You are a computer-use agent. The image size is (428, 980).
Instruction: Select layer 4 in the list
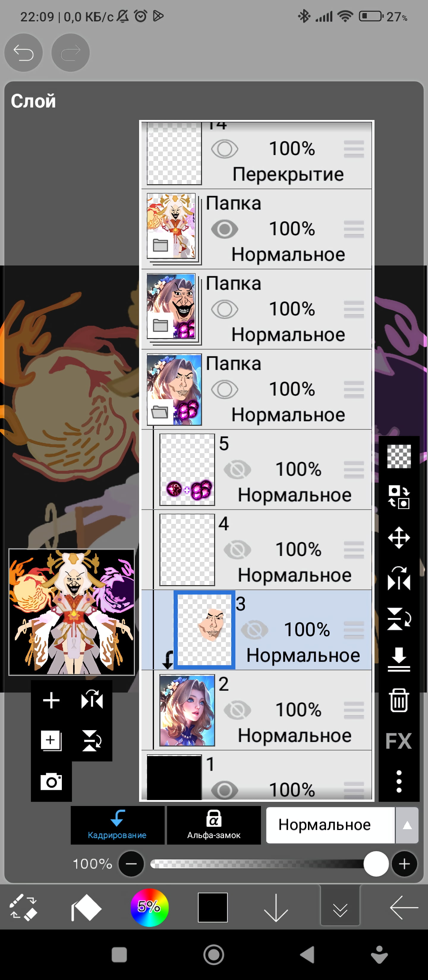point(257,550)
